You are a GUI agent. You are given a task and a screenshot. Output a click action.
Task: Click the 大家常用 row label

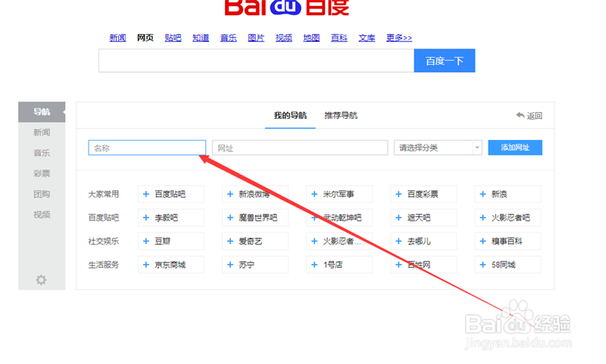104,194
